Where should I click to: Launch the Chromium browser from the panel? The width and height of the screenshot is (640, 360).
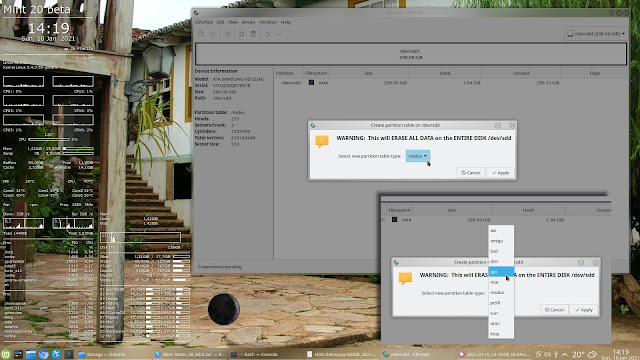tap(44, 354)
